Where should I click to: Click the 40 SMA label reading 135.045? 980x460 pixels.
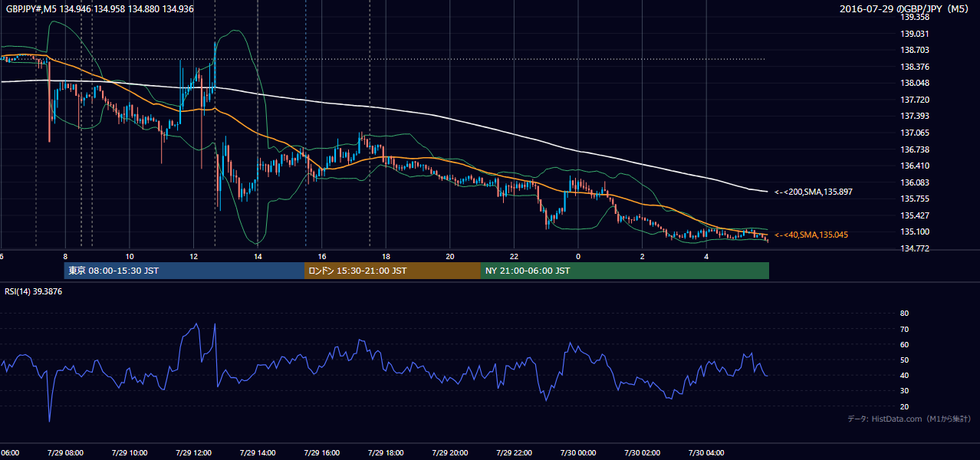pos(812,235)
